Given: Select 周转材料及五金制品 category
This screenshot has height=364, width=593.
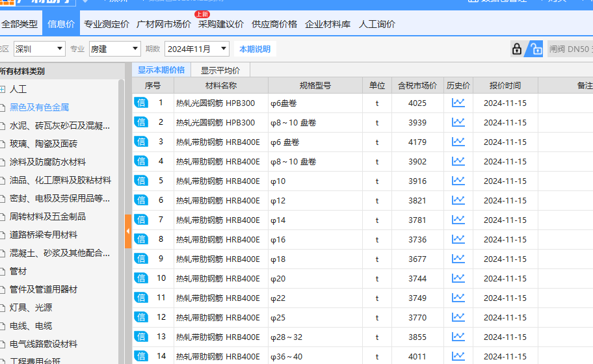Looking at the screenshot, I should [x=47, y=216].
